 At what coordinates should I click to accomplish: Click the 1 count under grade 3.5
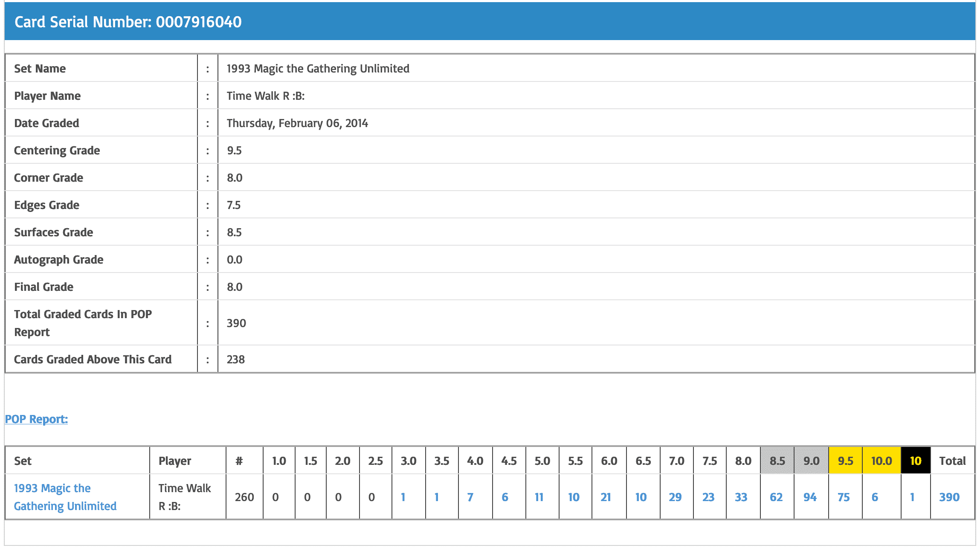tap(437, 497)
